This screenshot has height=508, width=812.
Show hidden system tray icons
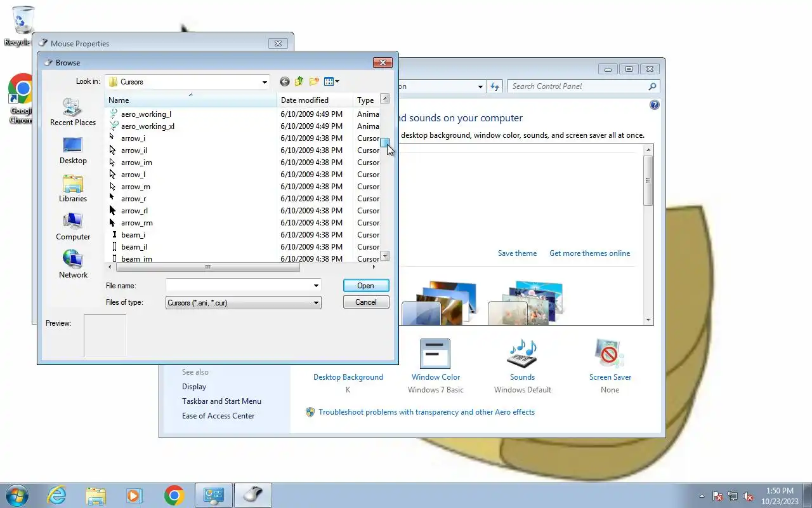[702, 497]
